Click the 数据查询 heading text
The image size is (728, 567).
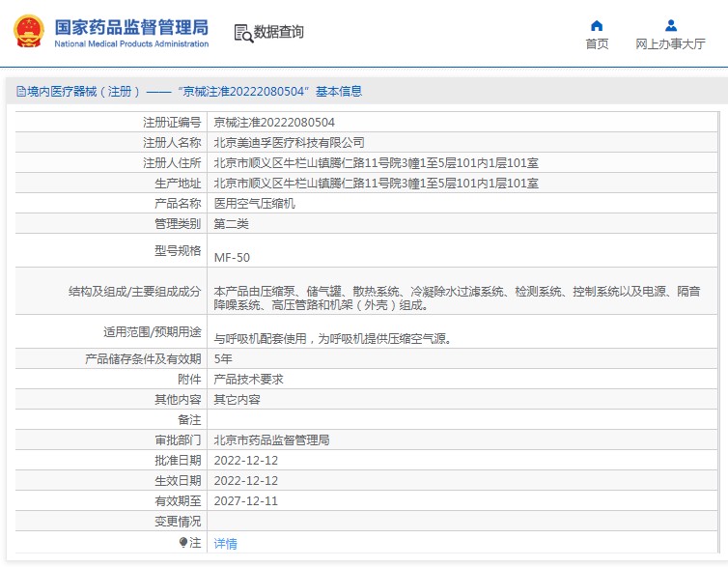279,32
